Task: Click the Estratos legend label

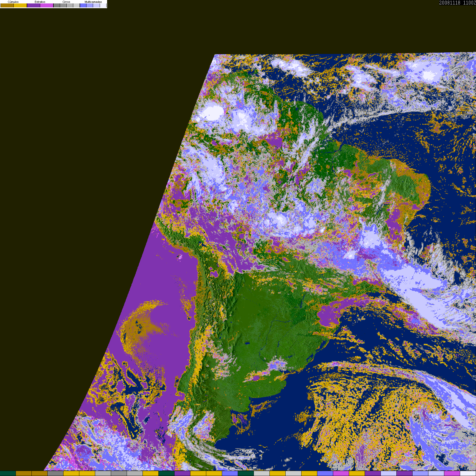Action: tap(40, 2)
